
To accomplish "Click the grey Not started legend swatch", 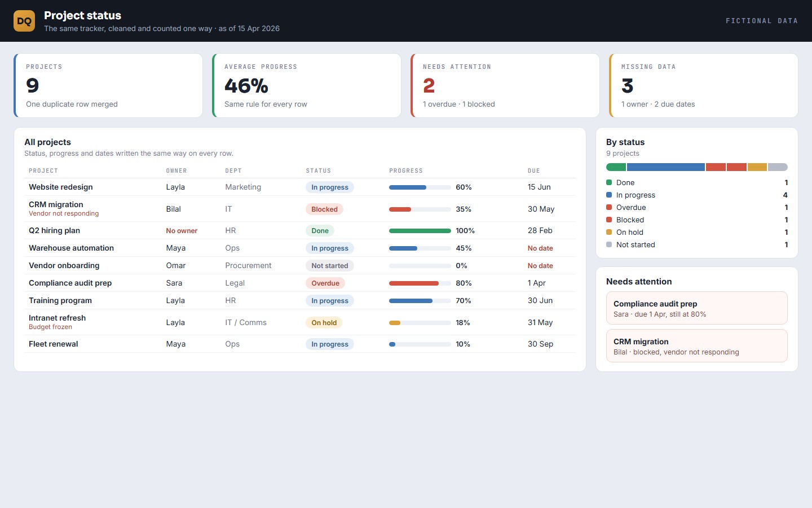I will pos(609,244).
